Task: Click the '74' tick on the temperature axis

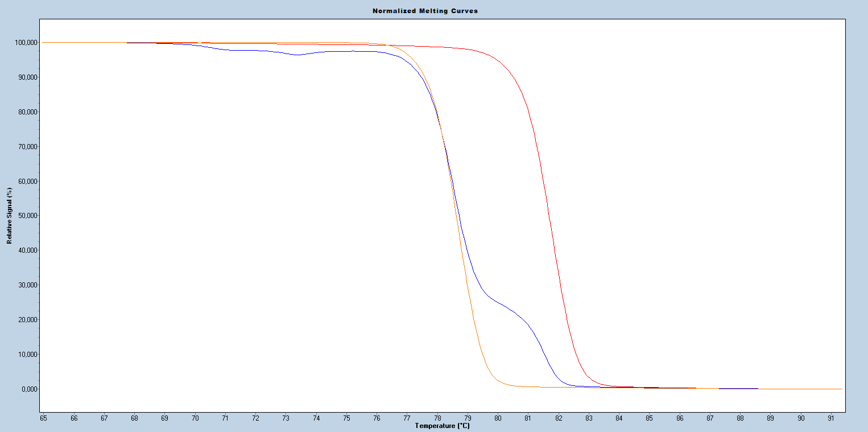Action: (316, 418)
